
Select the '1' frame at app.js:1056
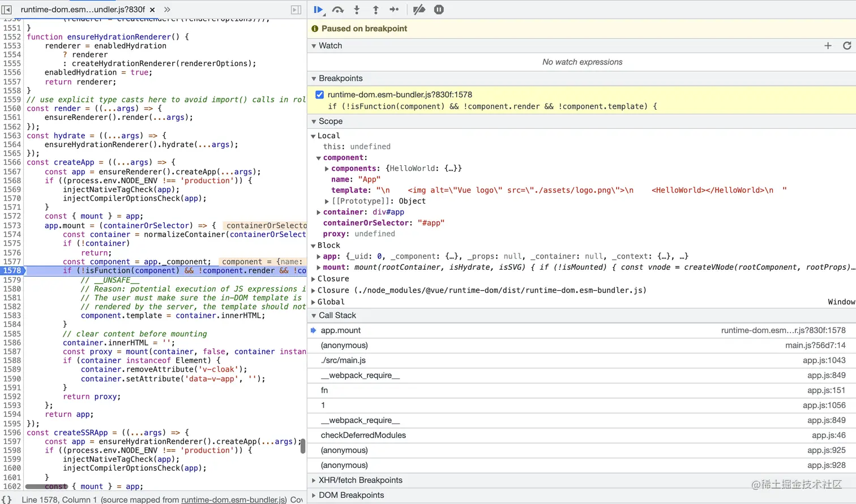(x=581, y=406)
